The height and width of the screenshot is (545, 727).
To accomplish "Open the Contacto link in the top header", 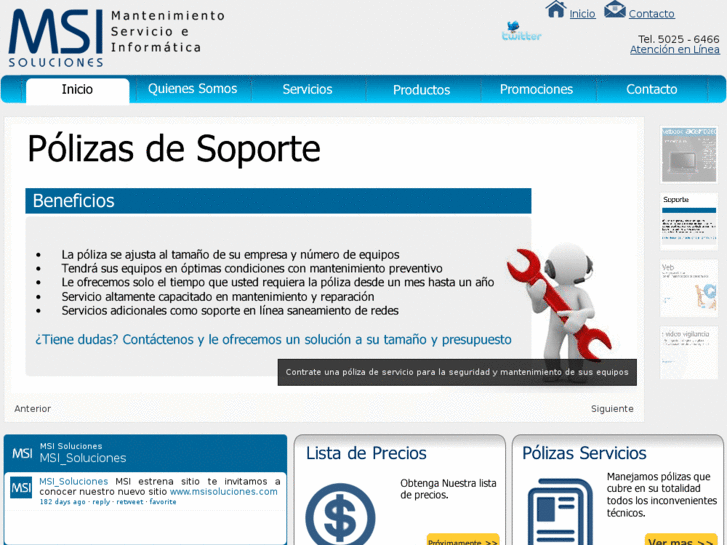I will tap(651, 14).
